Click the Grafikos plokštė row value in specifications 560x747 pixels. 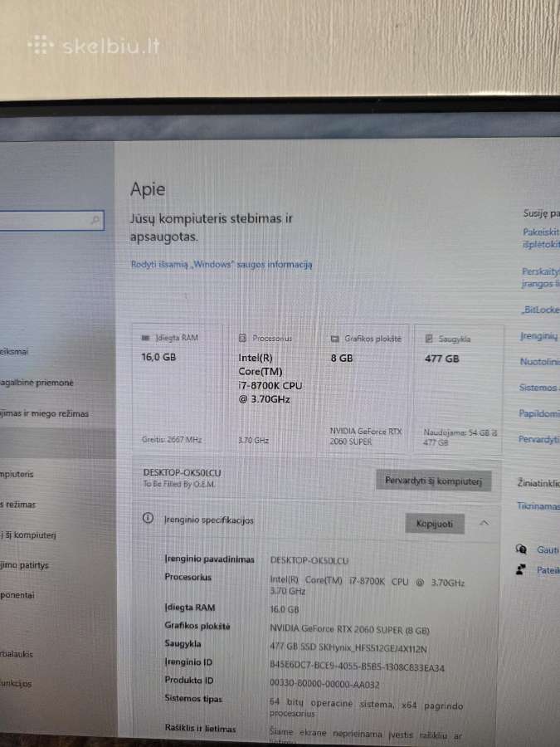pyautogui.click(x=349, y=629)
